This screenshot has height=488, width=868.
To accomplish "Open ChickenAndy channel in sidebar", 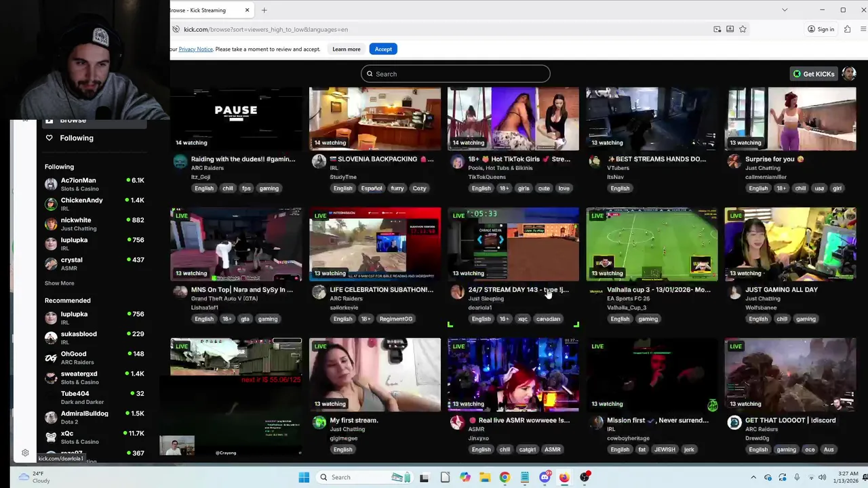I will click(94, 204).
